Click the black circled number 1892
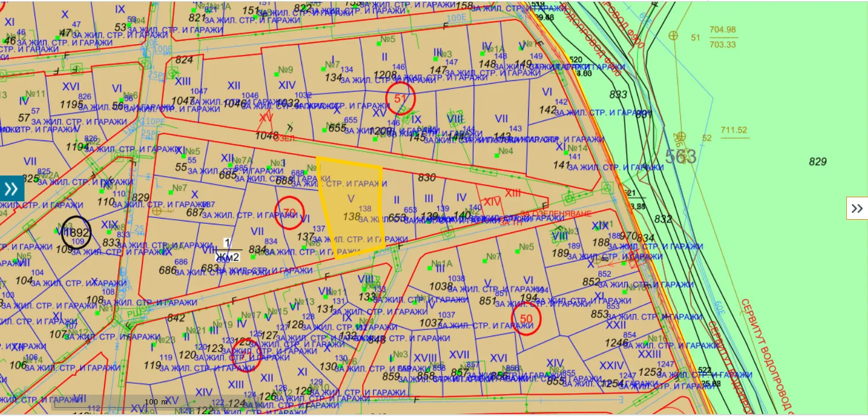This screenshot has width=868, height=417. (x=76, y=233)
